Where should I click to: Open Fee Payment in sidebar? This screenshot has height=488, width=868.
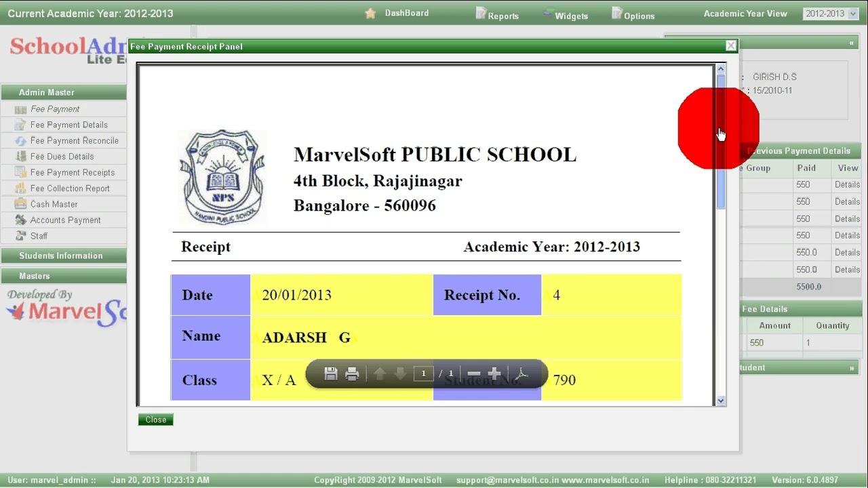pos(55,109)
